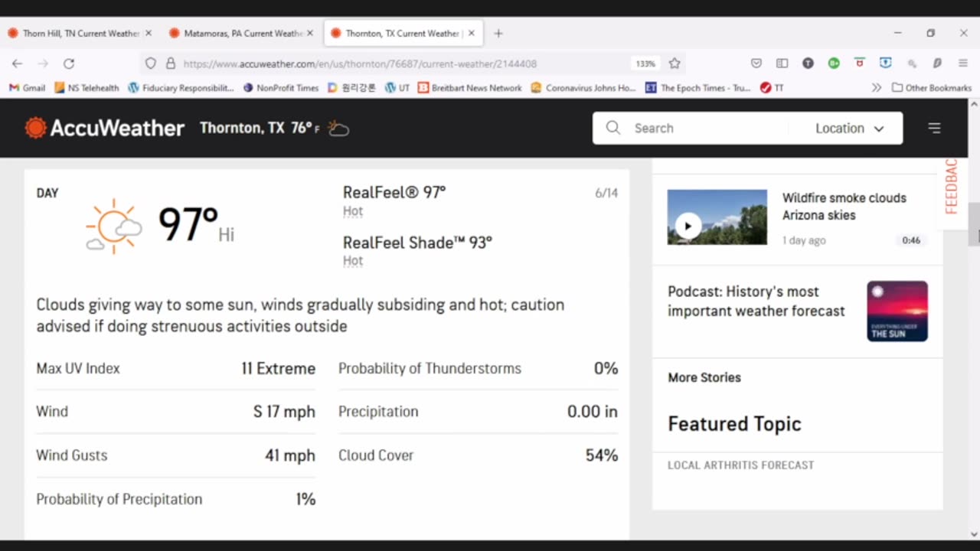Open the tracking protection shield icon
This screenshot has width=980, height=551.
(x=151, y=64)
